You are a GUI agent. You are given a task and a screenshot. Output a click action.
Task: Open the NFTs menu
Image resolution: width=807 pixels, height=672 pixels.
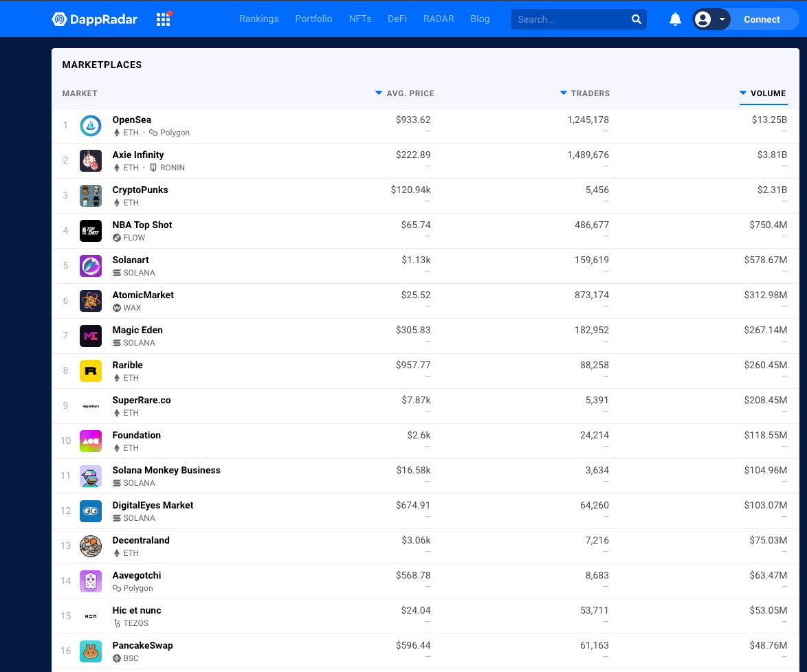point(360,19)
